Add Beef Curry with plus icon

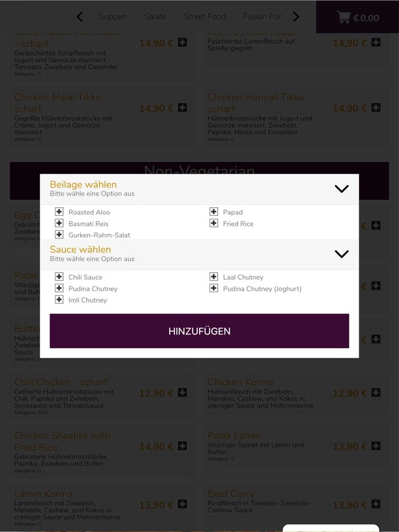(376, 504)
